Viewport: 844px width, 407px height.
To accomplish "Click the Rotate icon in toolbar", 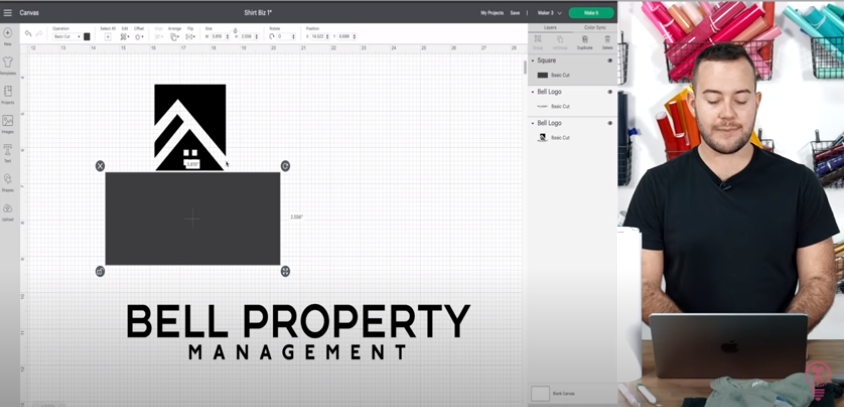I will tap(272, 37).
